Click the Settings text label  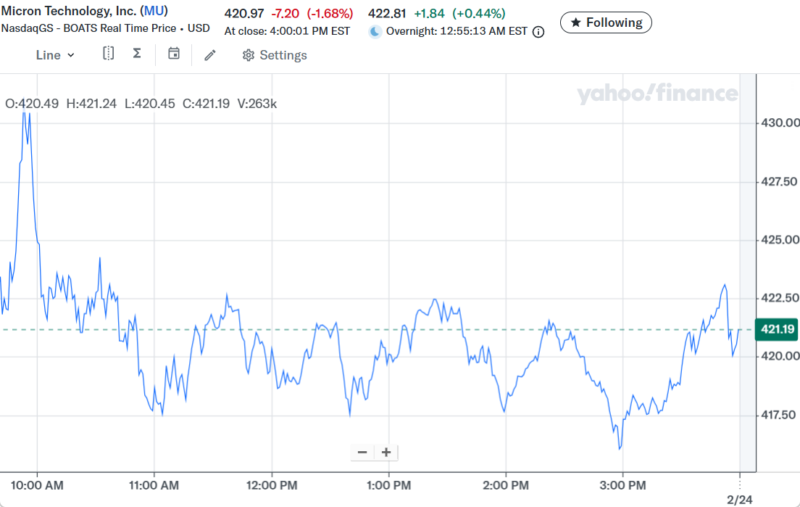(x=283, y=55)
